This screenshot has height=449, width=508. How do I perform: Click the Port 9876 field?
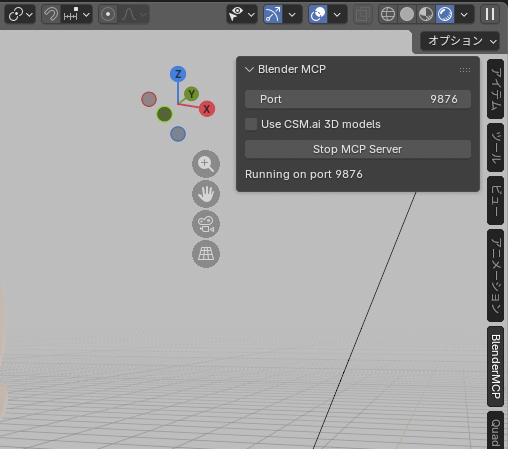[x=358, y=99]
